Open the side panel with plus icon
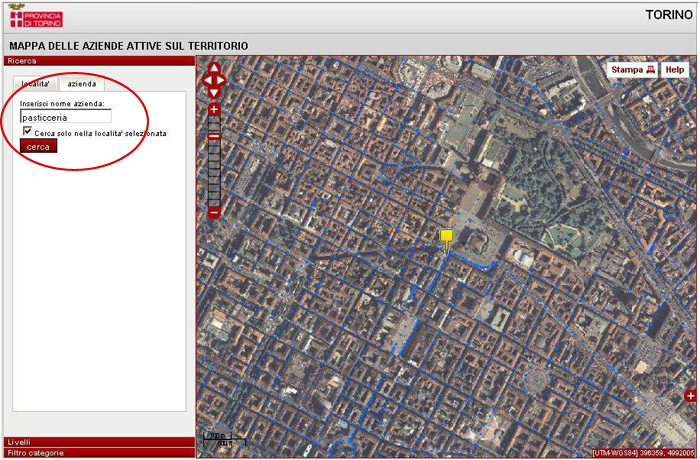 click(x=690, y=396)
